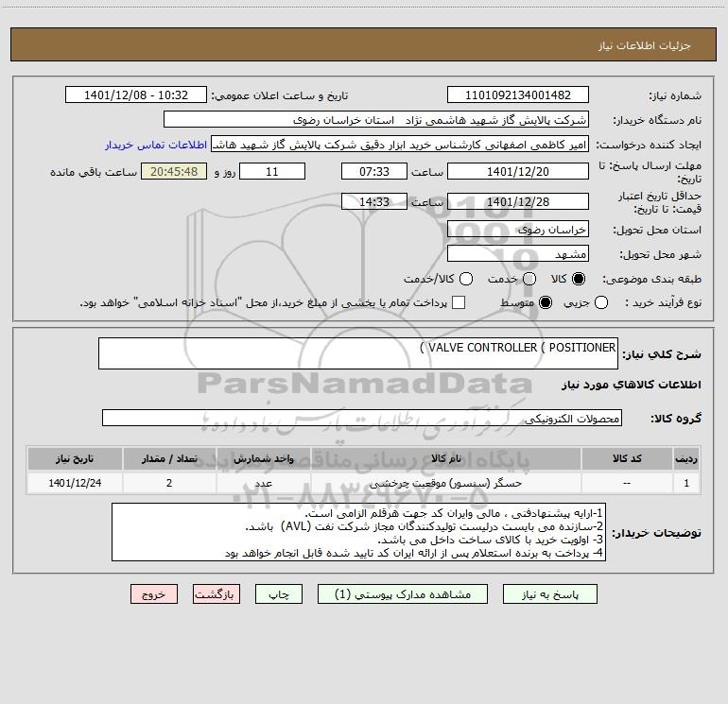Click the remaining time countdown 20:45:48
Viewport: 728px width, 704px height.
(x=174, y=171)
